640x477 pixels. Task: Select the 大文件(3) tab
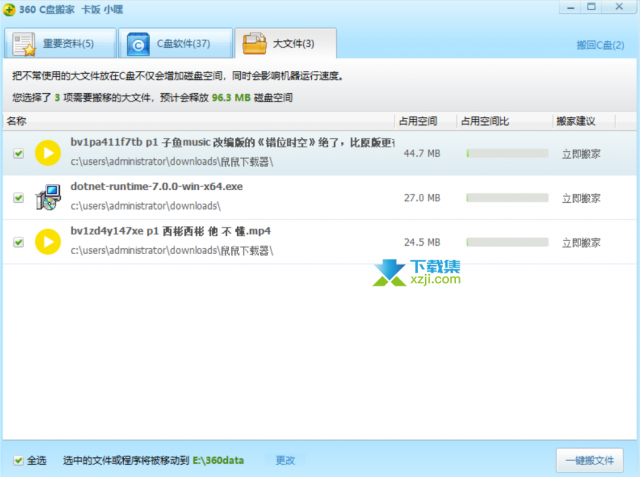pos(286,43)
